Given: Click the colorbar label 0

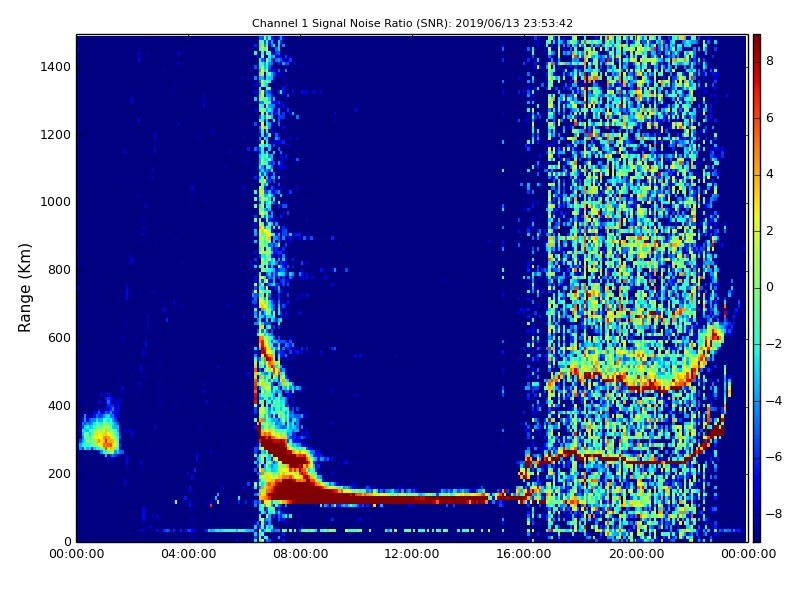Looking at the screenshot, I should [770, 287].
